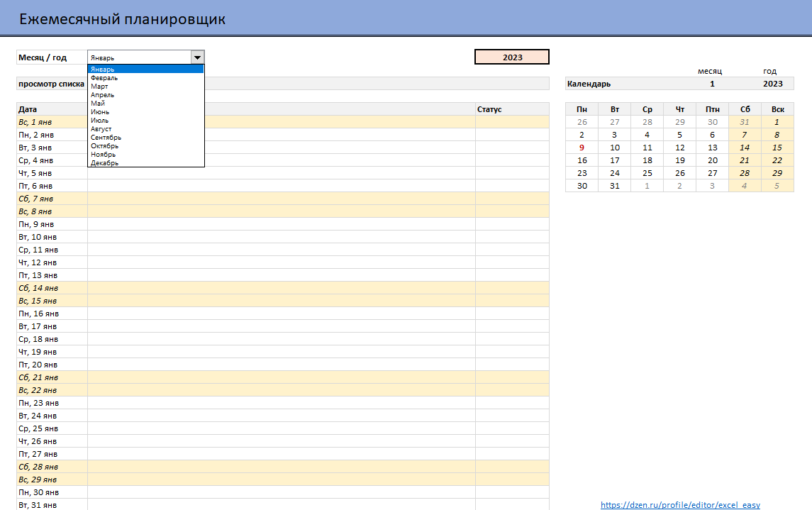
Task: Click calendar header Вск
Action: (777, 109)
